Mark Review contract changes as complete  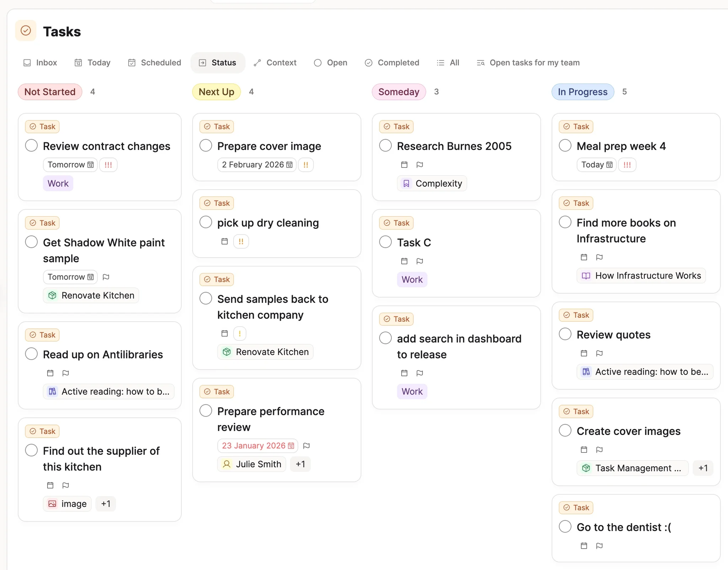[31, 145]
